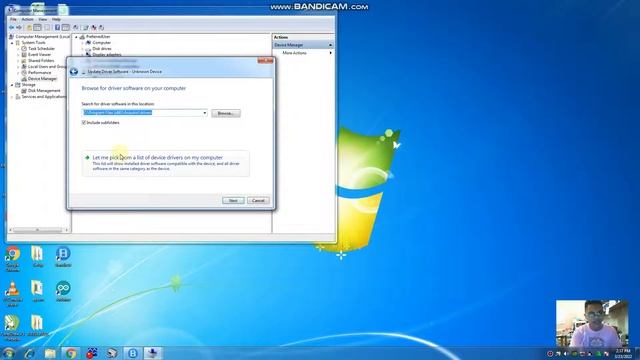Screen dimensions: 640x360
Task: Open the driver location path dropdown arrow
Action: click(204, 113)
